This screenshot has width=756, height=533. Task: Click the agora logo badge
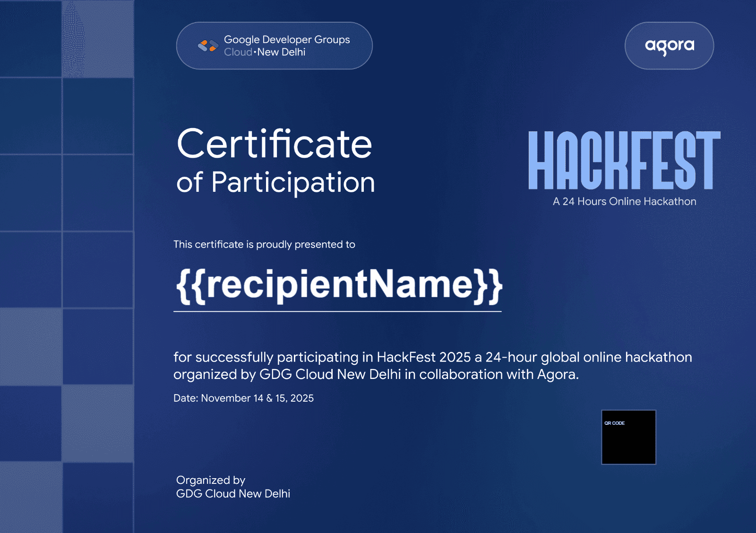[x=669, y=46]
